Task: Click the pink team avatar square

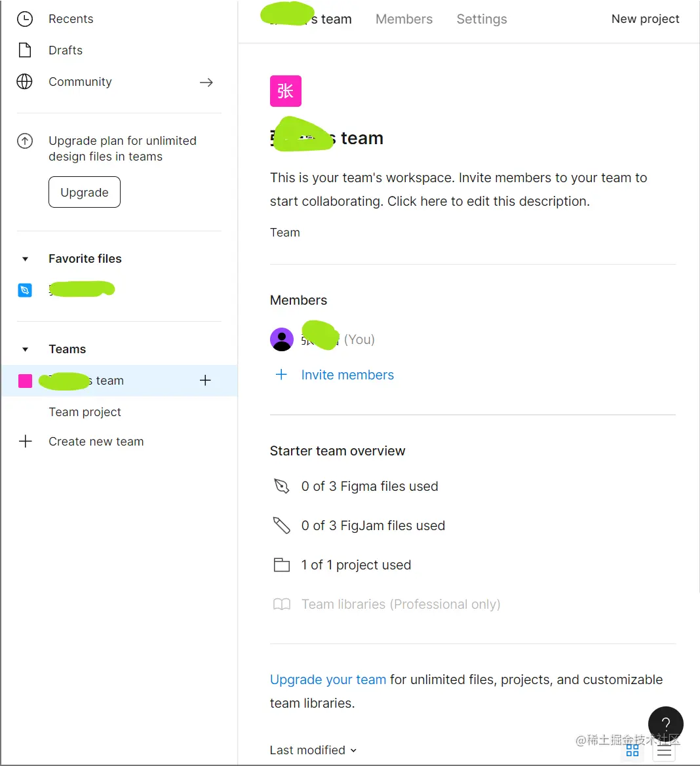Action: (x=286, y=91)
